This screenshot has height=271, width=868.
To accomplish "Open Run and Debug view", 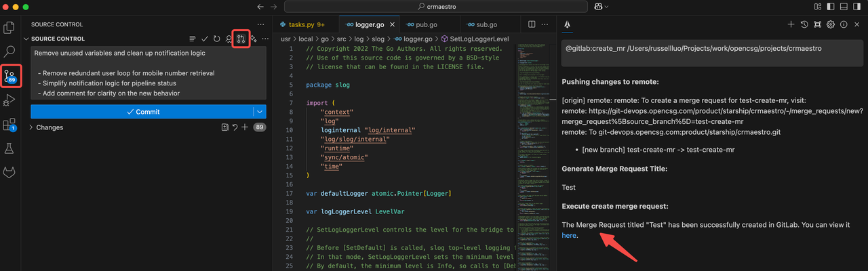I will [10, 100].
